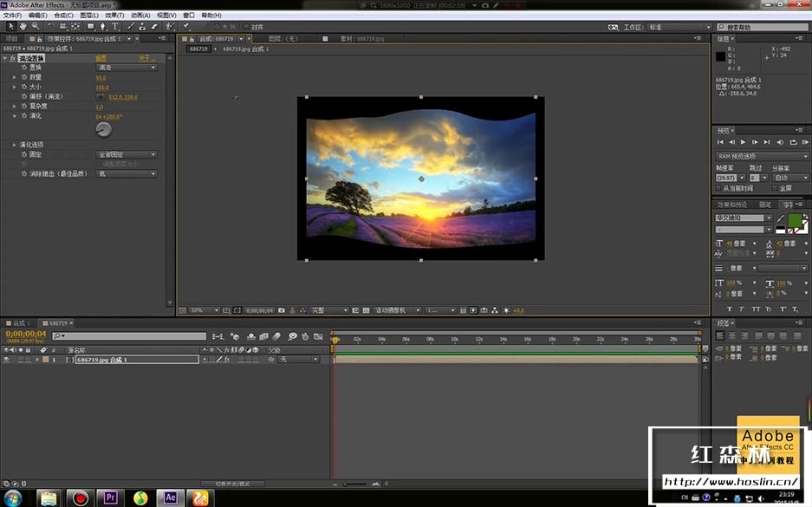The width and height of the screenshot is (812, 507).
Task: Jump to first frame in Preview panel
Action: [720, 142]
